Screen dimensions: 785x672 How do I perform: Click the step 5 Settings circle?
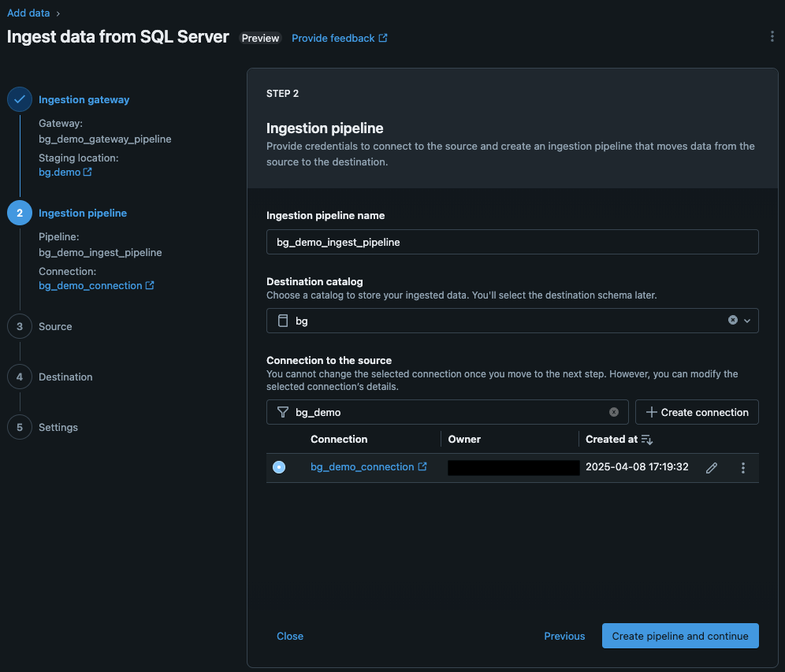click(x=20, y=427)
